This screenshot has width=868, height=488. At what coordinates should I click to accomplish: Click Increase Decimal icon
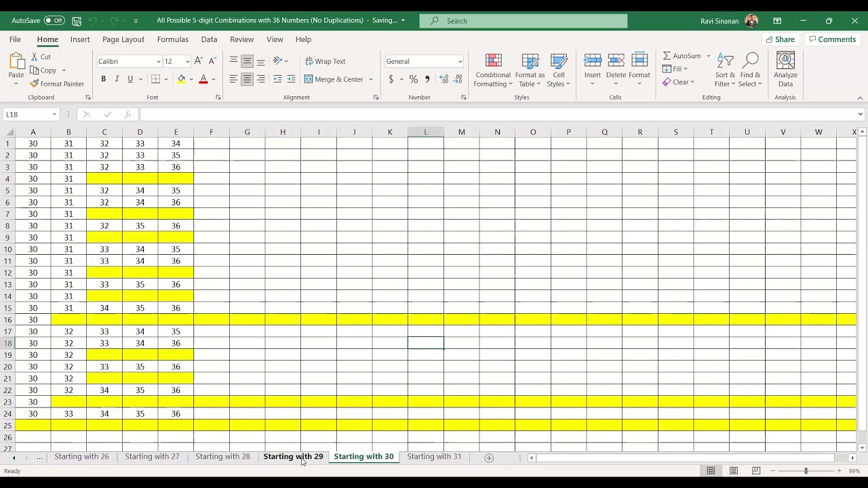click(444, 79)
